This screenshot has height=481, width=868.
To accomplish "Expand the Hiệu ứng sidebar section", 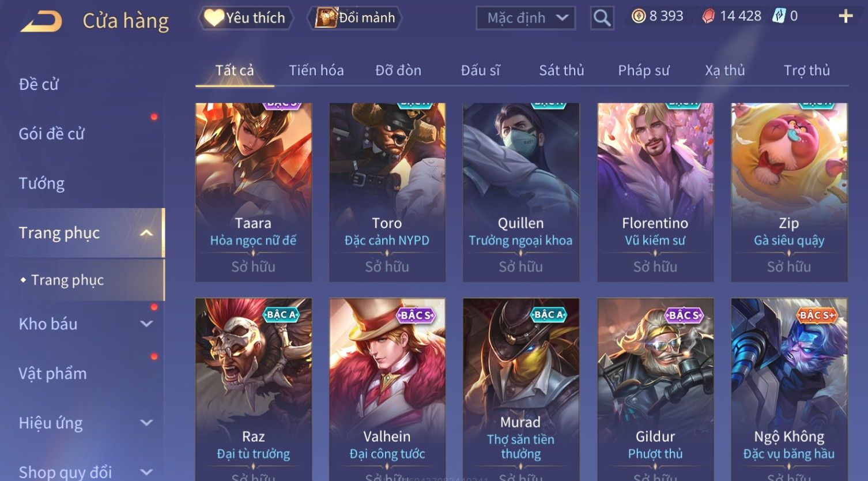I will tap(146, 423).
